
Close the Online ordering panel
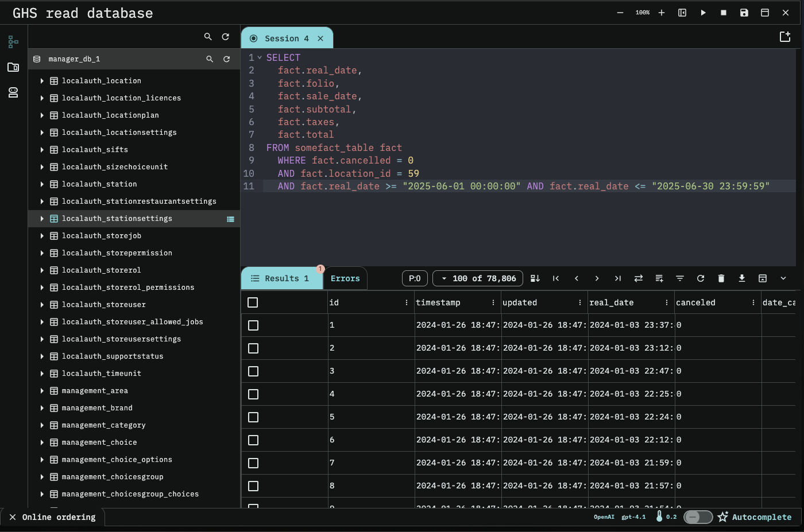(13, 517)
